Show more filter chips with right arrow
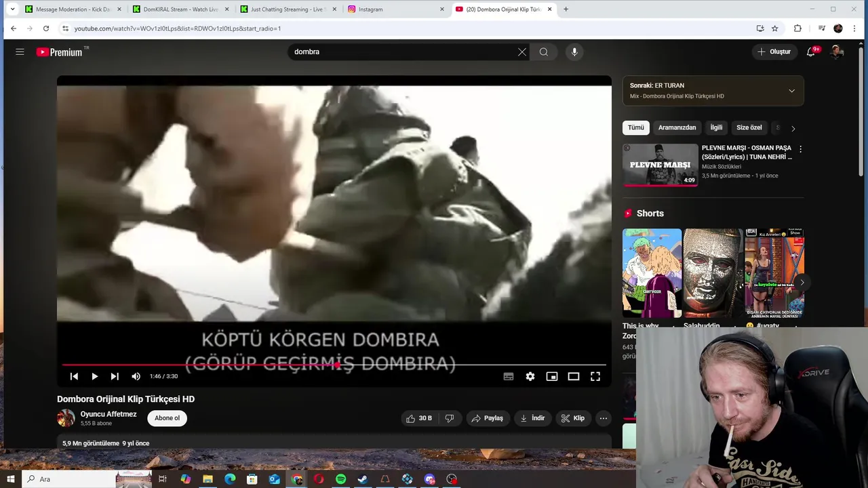Image resolution: width=868 pixels, height=488 pixels. (793, 128)
